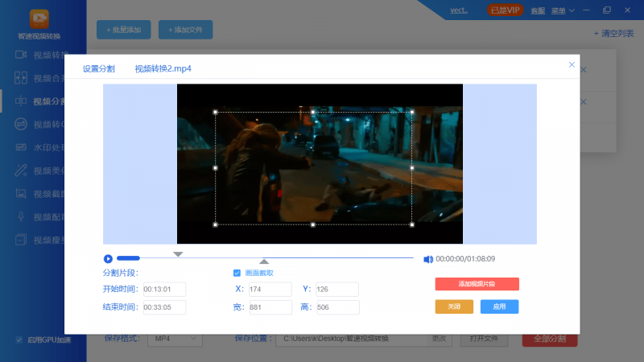Click the 视频合并 merge icon in sidebar
The width and height of the screenshot is (644, 362).
[21, 78]
